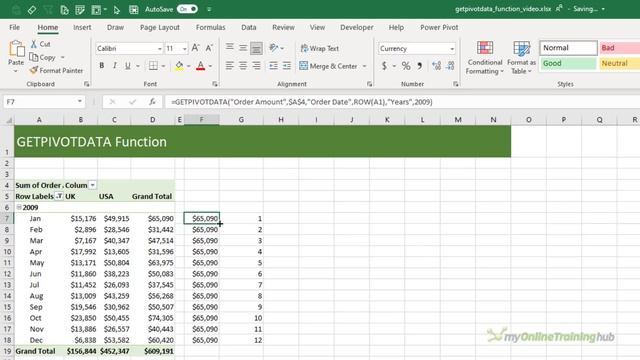Viewport: 640px width, 360px height.
Task: Select column F header
Action: click(x=201, y=120)
